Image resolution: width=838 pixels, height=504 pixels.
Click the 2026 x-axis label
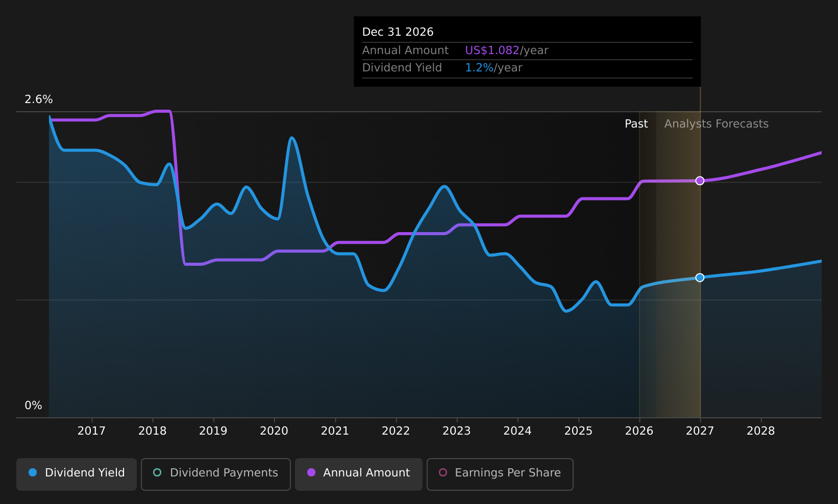tap(639, 431)
